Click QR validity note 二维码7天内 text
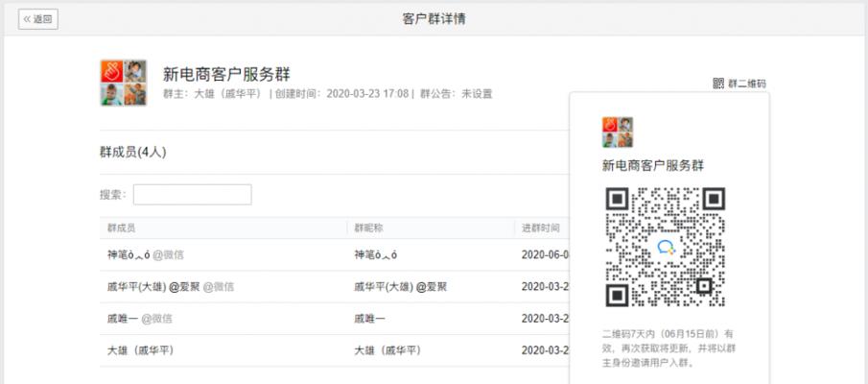 coord(669,348)
